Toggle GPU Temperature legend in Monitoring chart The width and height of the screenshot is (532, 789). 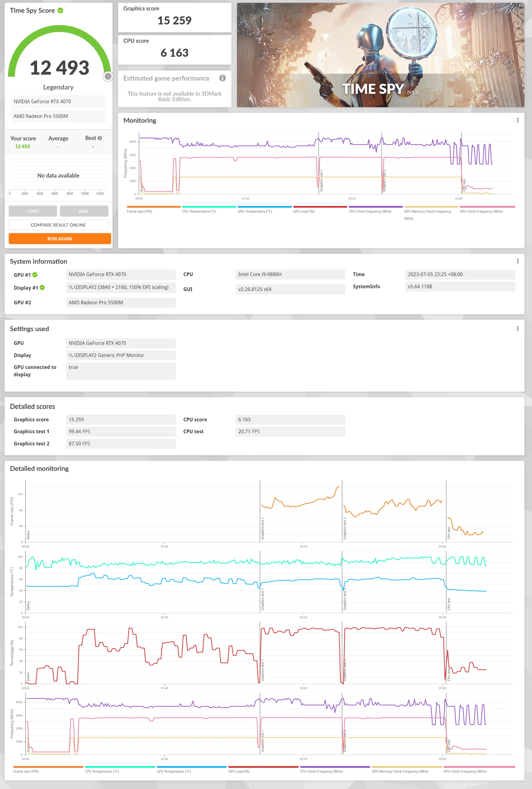point(264,209)
